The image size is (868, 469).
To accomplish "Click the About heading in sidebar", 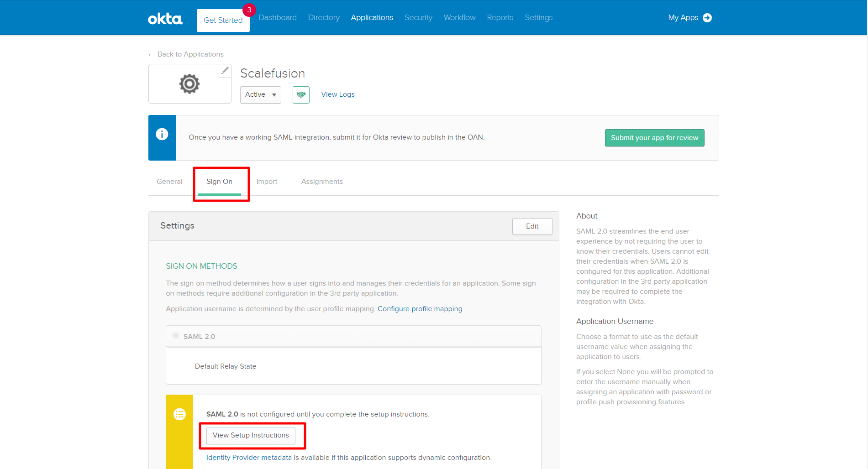I will pyautogui.click(x=587, y=216).
